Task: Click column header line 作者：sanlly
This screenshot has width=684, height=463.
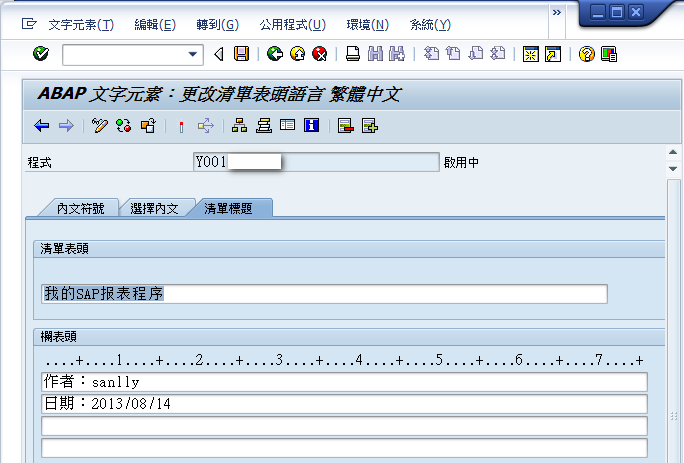Action: pos(344,382)
